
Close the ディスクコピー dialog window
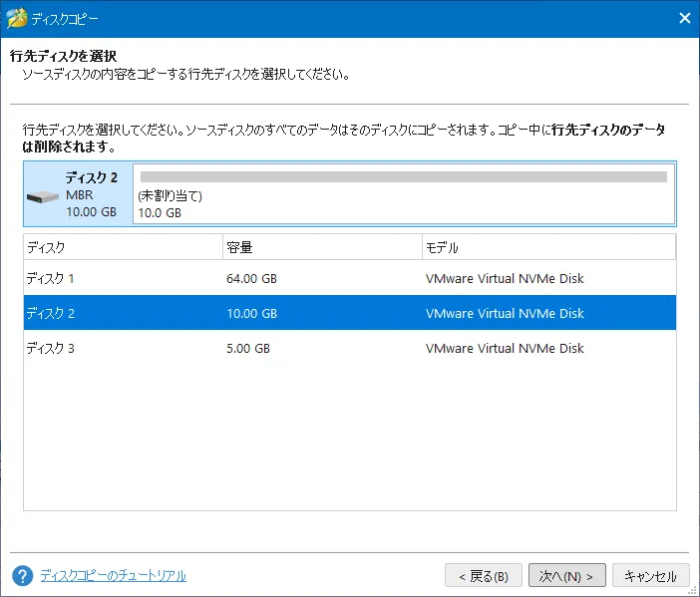[x=684, y=19]
